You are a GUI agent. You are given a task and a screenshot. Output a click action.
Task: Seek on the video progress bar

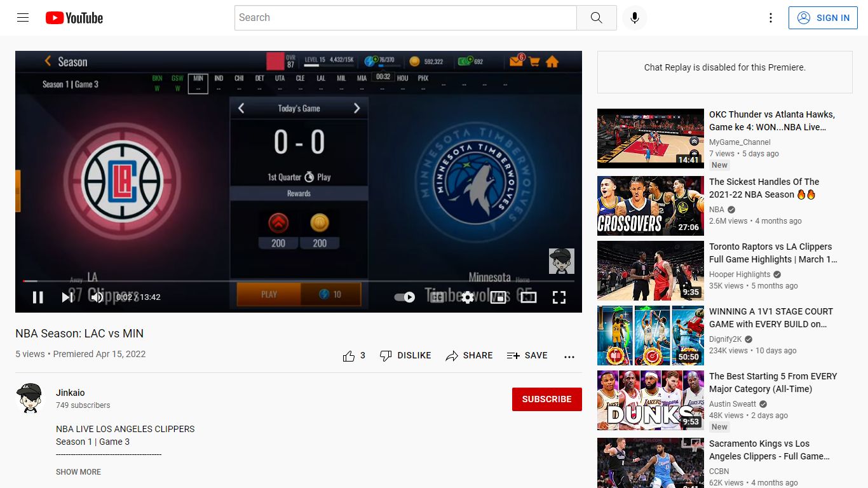299,281
